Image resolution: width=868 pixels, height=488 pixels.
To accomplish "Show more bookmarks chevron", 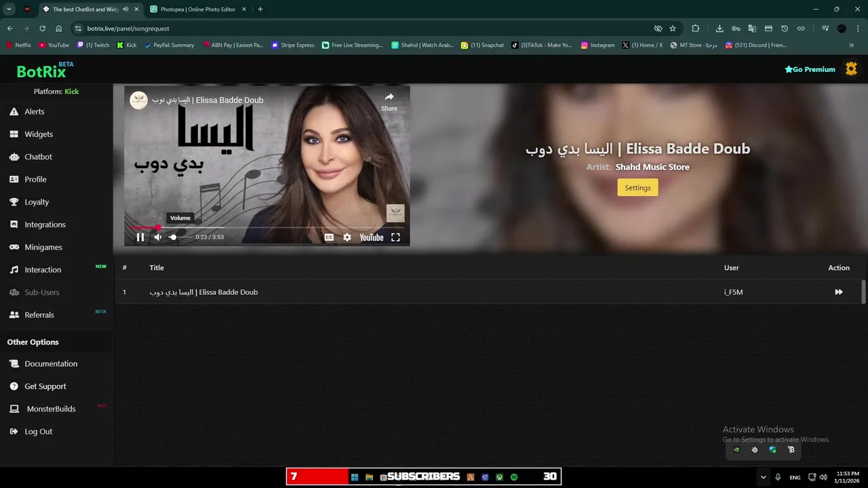I will (x=852, y=45).
